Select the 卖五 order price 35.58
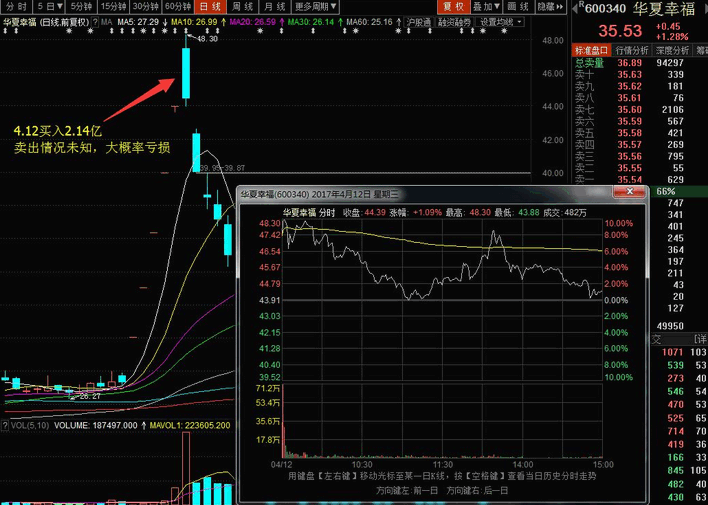 [x=629, y=133]
